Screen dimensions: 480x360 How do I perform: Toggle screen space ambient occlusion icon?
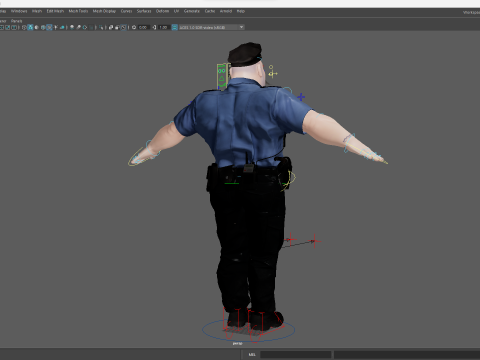(x=72, y=27)
